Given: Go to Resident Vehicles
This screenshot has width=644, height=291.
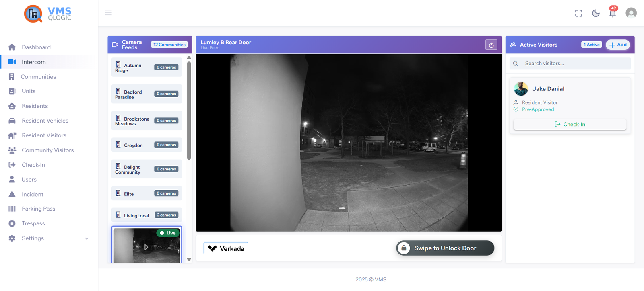Looking at the screenshot, I should [45, 121].
